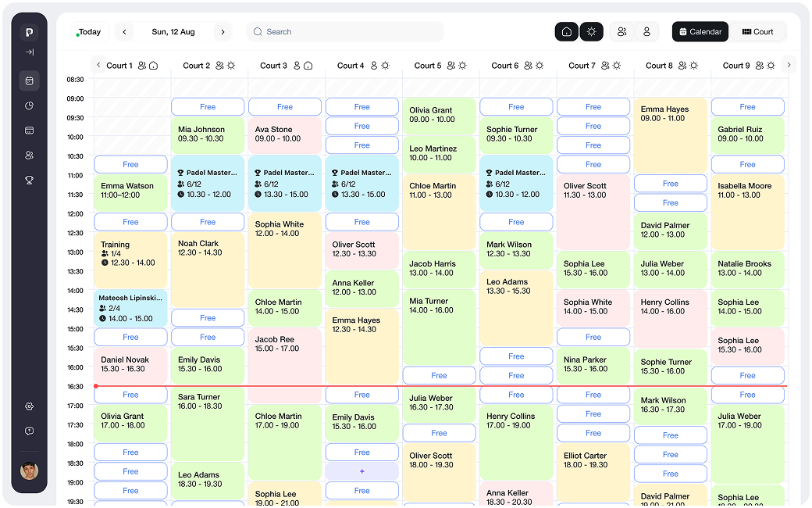Toggle the outdoor sun filter in top bar

click(x=591, y=32)
